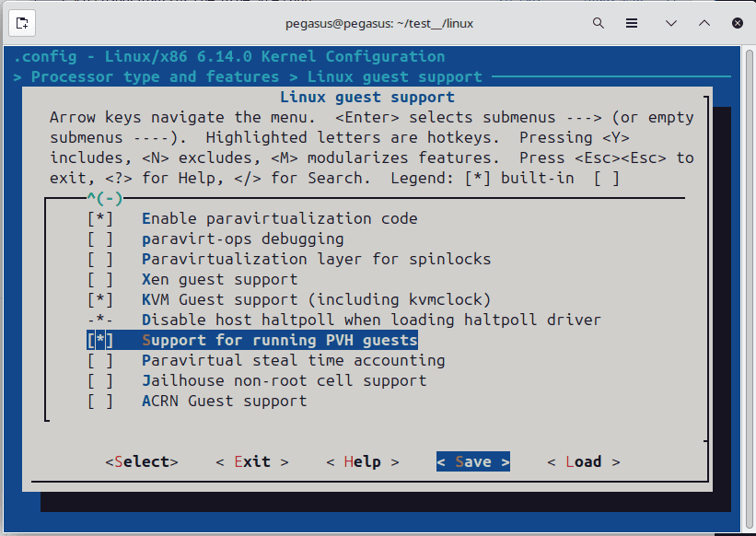
Task: Click the Select button
Action: coord(141,461)
